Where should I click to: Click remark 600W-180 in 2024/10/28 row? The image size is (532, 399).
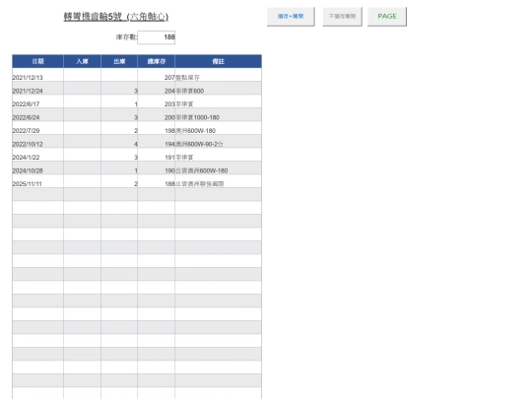pos(218,167)
